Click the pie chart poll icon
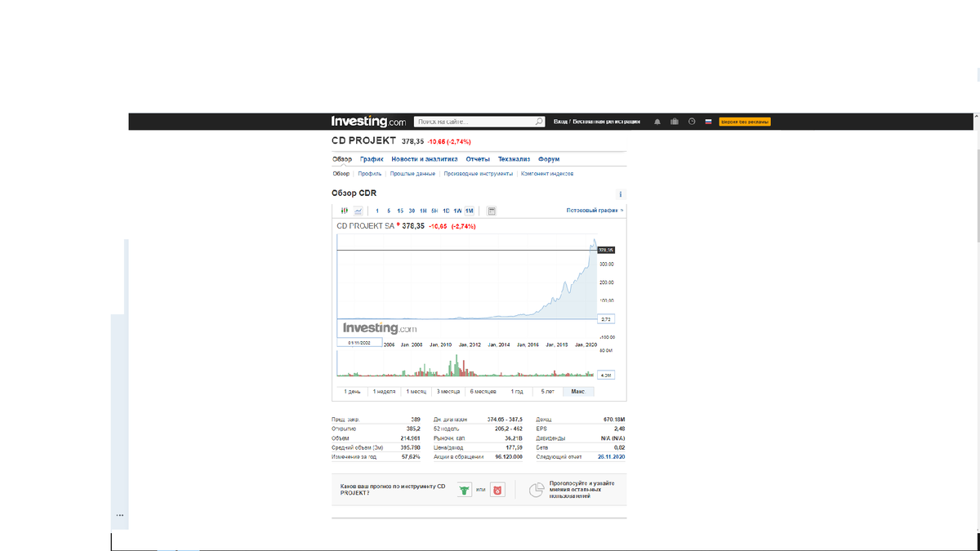This screenshot has height=551, width=980. click(537, 490)
